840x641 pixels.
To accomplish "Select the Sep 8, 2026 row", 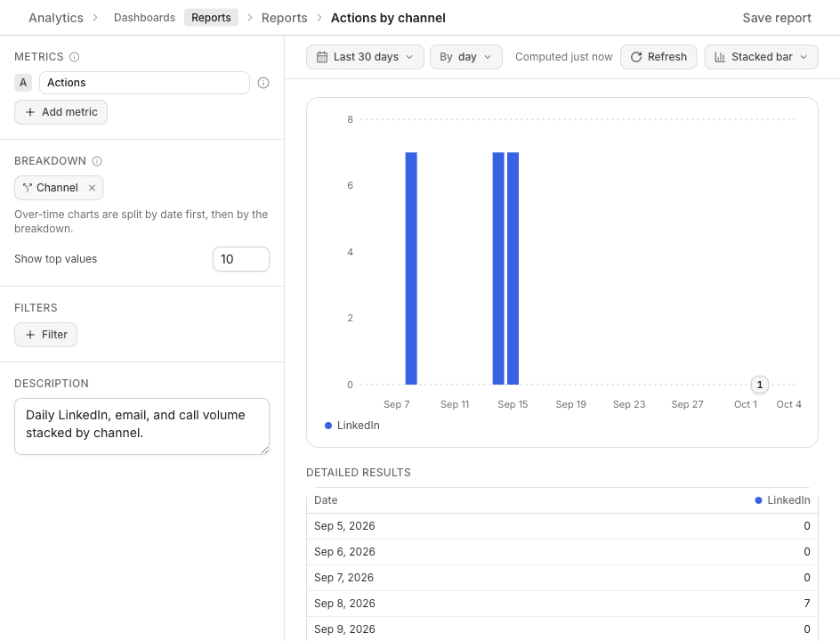I will (562, 603).
